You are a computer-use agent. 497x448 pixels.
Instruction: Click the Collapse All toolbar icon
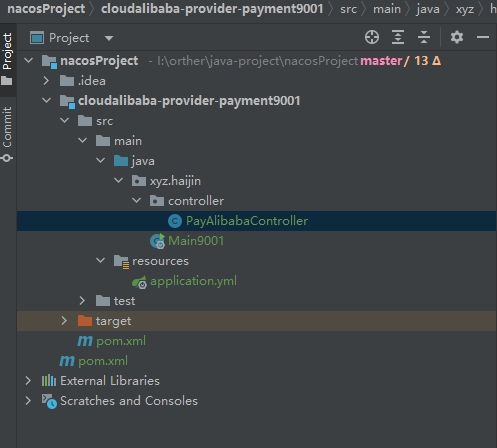pos(424,37)
